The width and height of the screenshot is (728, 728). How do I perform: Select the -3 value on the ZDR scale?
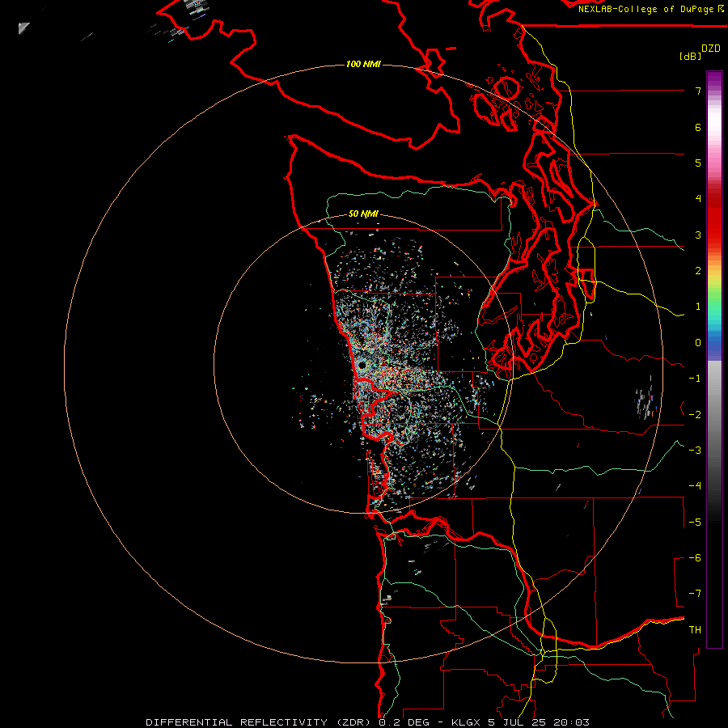pyautogui.click(x=695, y=450)
